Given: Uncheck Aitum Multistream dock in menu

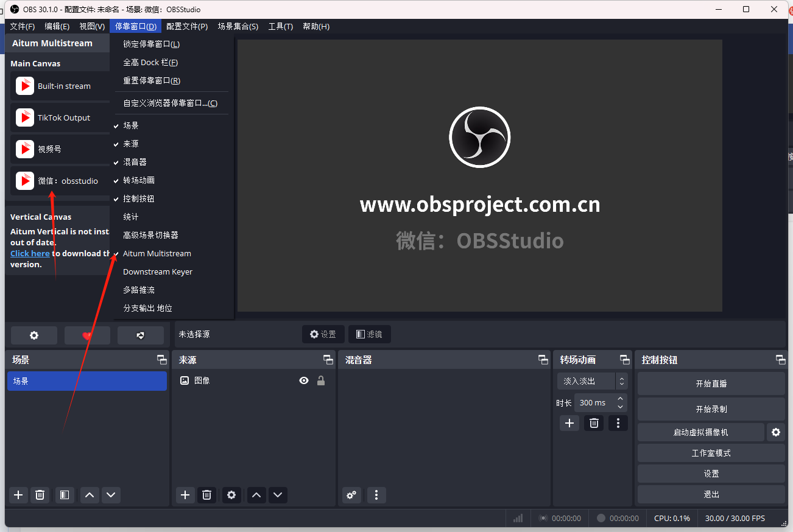Looking at the screenshot, I should tap(172, 253).
